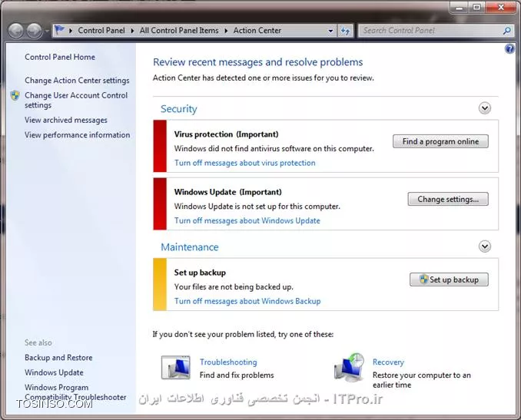
Task: Open Change Action Center settings
Action: point(77,81)
